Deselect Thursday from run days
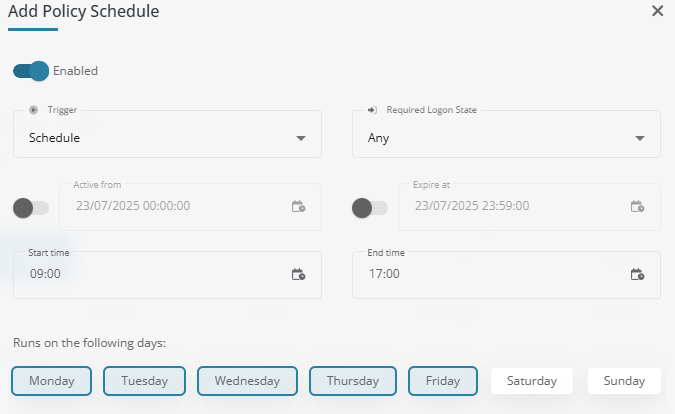 (x=352, y=381)
